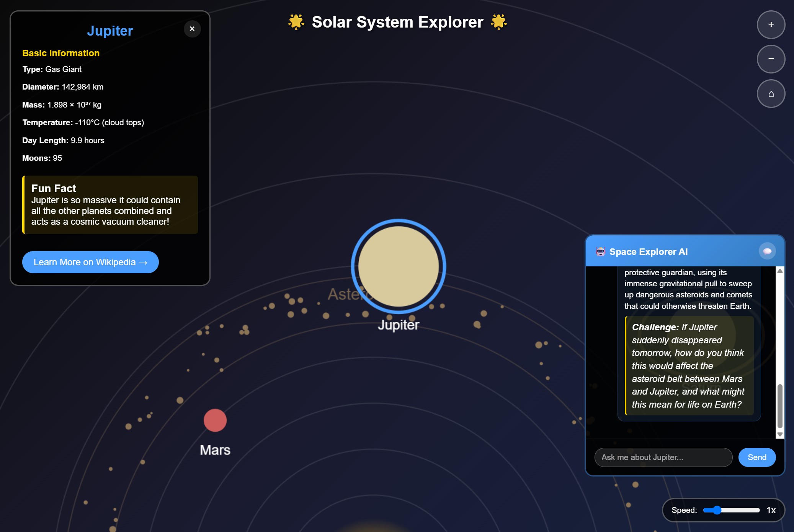
Task: Focus the Ask me about Jupiter field
Action: (663, 457)
